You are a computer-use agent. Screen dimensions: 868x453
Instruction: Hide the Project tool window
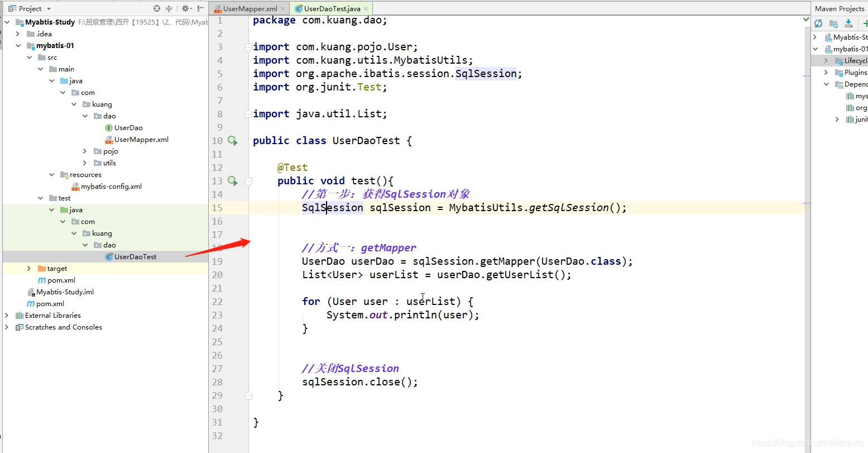200,8
